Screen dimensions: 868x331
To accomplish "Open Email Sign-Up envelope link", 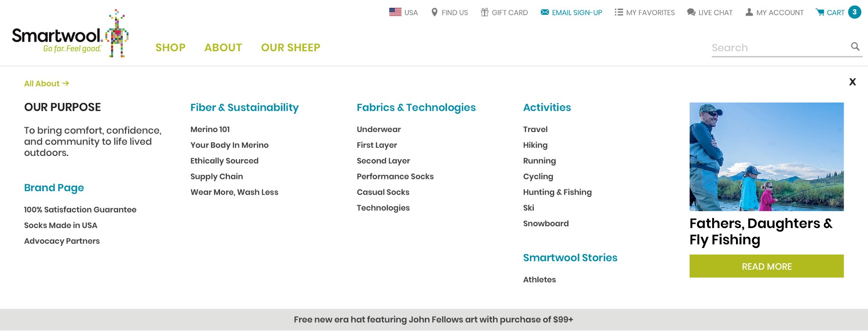I will tap(545, 13).
